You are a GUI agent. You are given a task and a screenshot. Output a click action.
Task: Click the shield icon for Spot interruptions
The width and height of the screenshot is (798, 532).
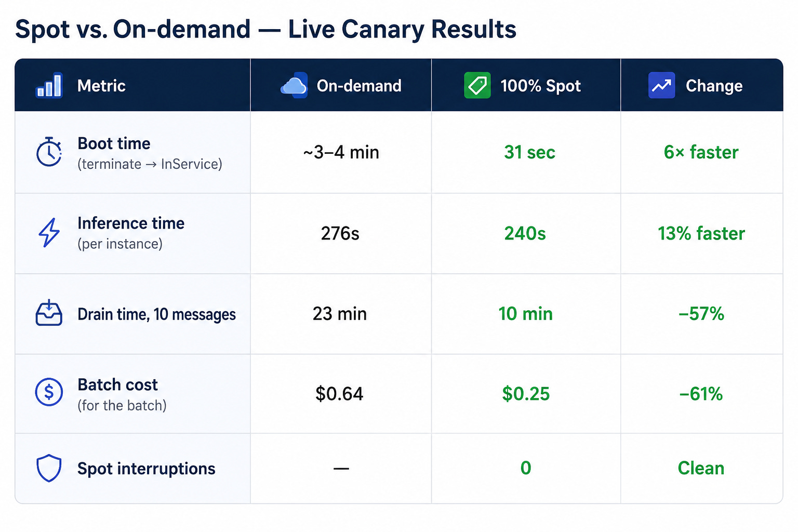click(x=49, y=468)
